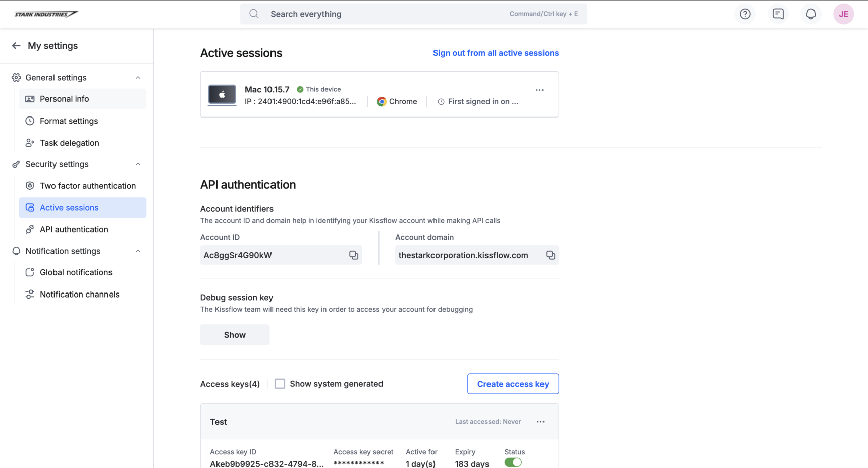This screenshot has width=868, height=468.
Task: Open Global notifications
Action: 83,272
